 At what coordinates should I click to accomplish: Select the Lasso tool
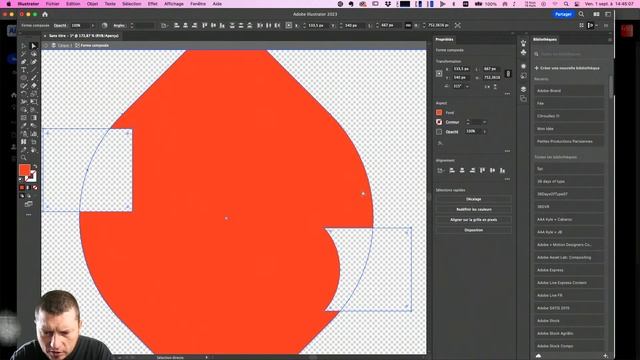coord(34,54)
